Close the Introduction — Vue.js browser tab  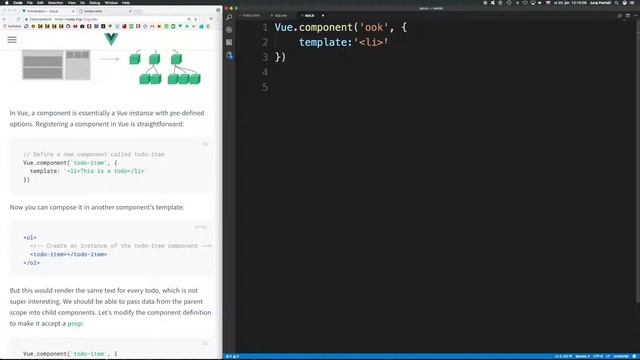coord(73,11)
